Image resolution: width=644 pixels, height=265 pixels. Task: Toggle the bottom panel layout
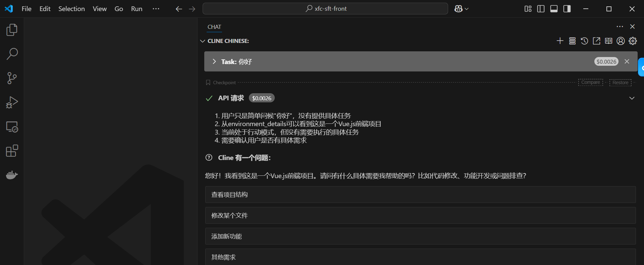click(x=554, y=9)
